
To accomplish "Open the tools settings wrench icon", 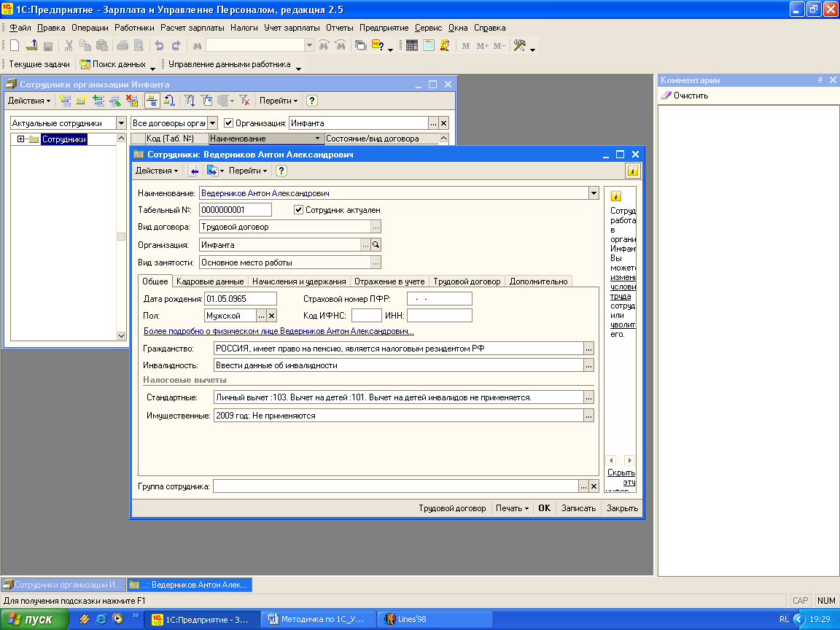I will pyautogui.click(x=519, y=45).
